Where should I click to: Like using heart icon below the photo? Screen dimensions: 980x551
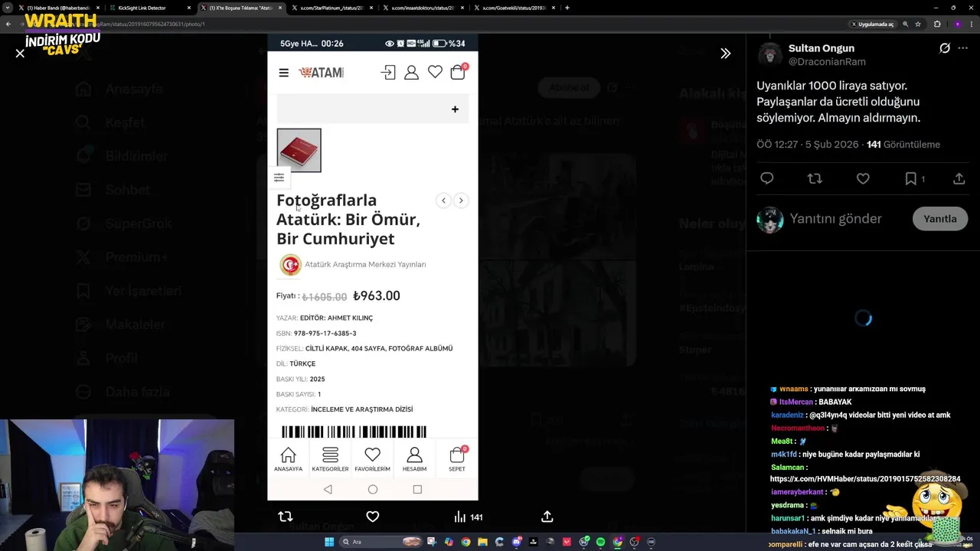pos(372,517)
